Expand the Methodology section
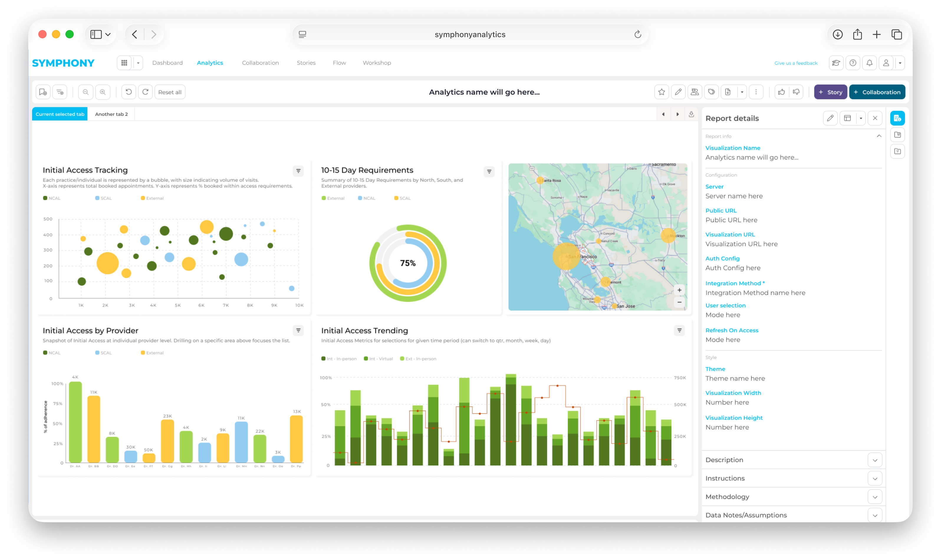The image size is (941, 560). coord(875,497)
